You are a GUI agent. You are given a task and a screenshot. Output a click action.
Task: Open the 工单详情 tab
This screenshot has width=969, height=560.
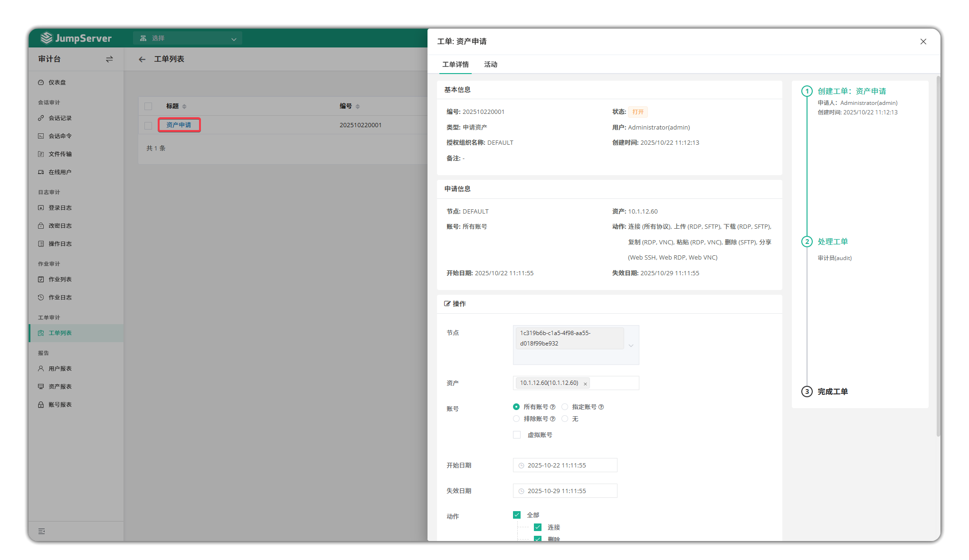point(455,65)
